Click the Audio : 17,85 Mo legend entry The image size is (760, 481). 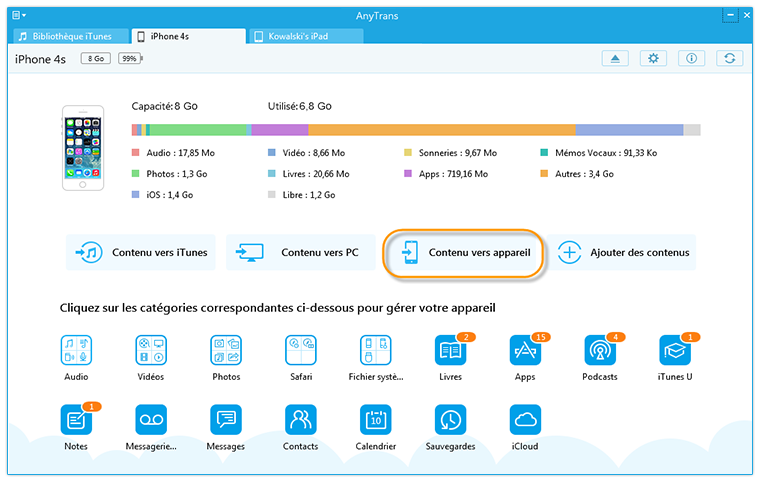click(x=174, y=153)
